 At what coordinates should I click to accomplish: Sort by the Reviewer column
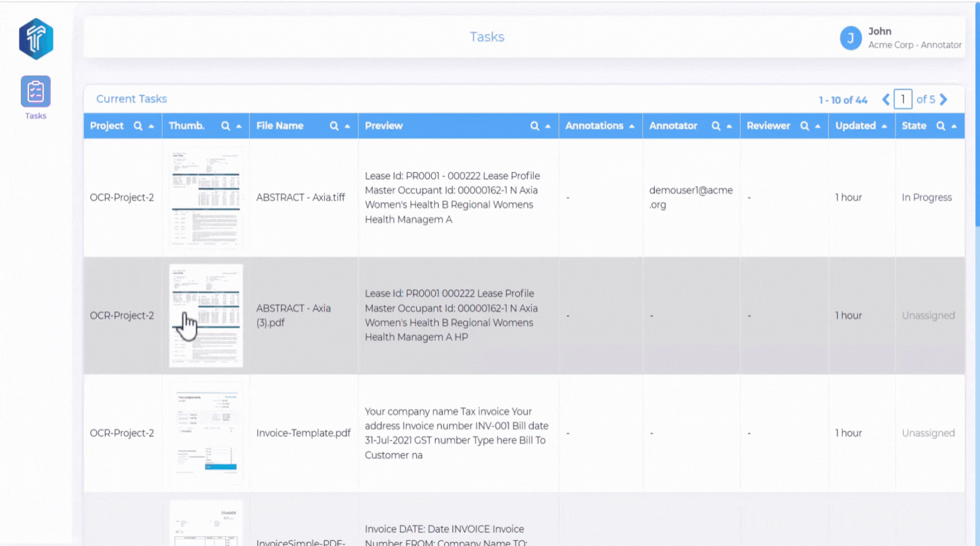pos(818,126)
